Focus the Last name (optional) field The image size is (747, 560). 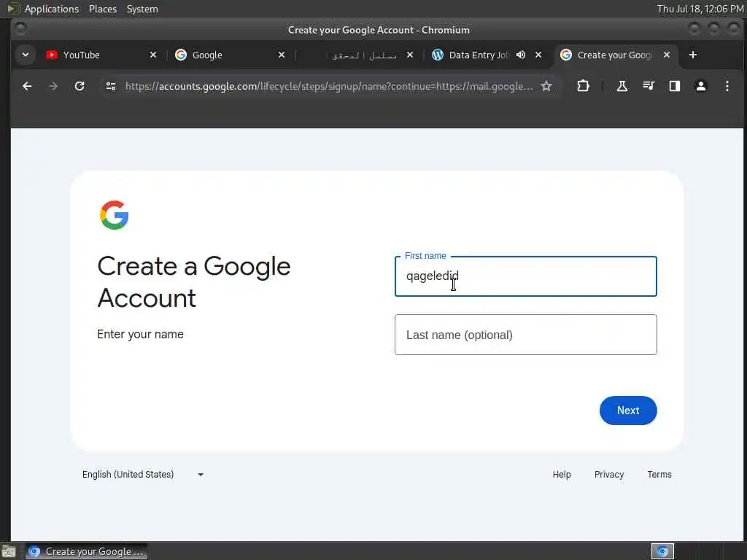point(525,335)
